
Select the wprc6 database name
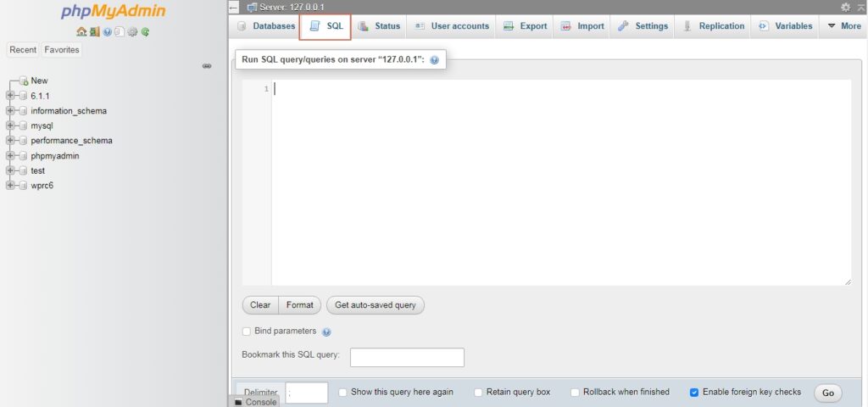point(42,186)
